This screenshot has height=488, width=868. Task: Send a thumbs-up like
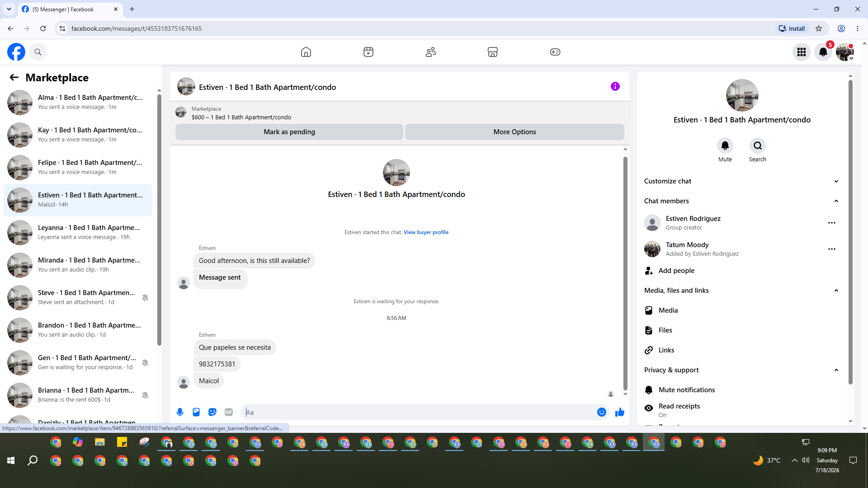coord(620,412)
